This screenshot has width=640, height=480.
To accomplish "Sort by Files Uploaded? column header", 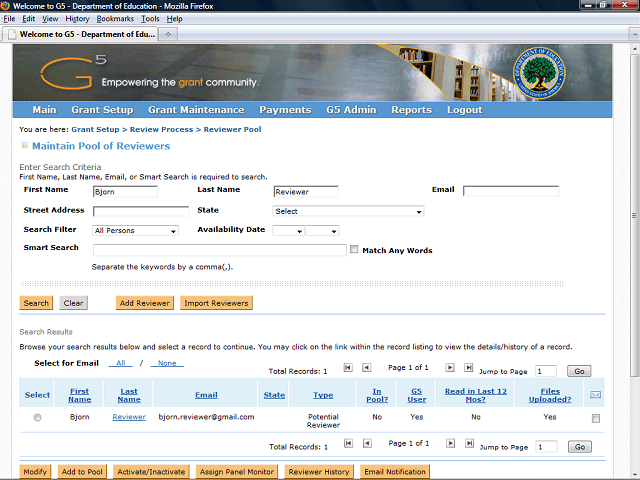I will coord(550,395).
